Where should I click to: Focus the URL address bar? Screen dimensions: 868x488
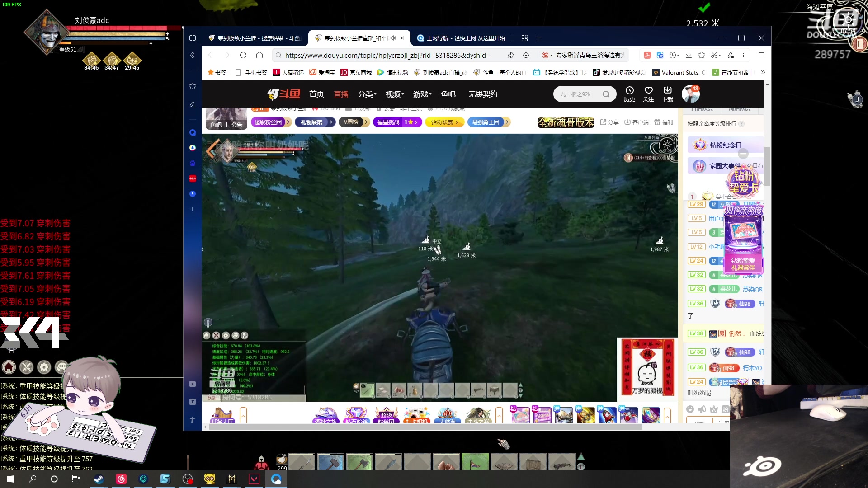click(387, 55)
